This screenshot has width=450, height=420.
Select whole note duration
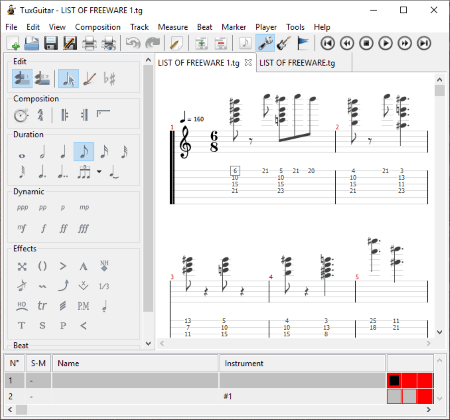pyautogui.click(x=22, y=155)
